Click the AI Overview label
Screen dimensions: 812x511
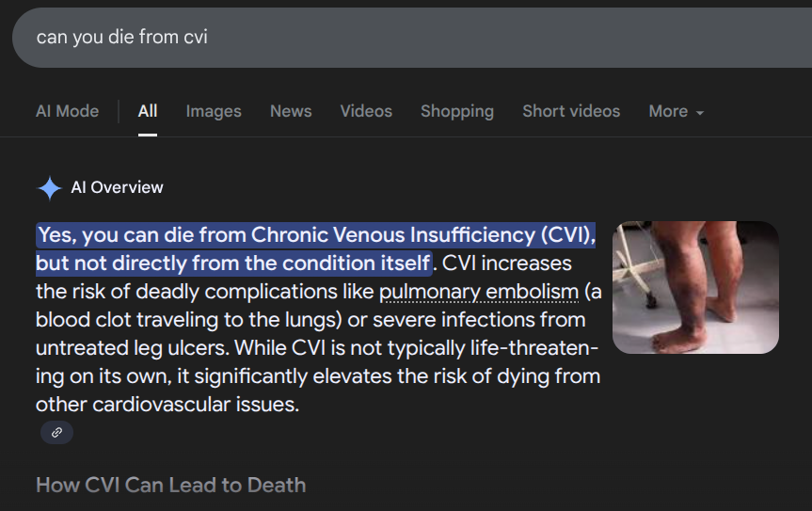click(x=117, y=188)
